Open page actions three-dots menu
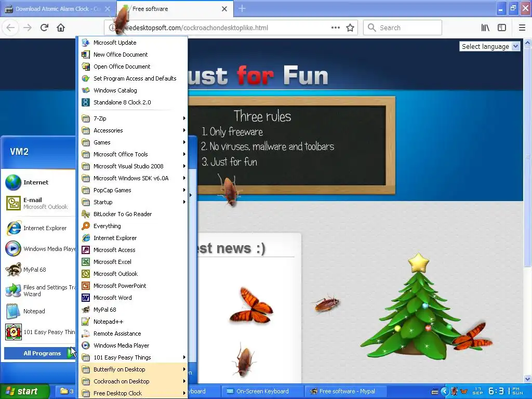532x399 pixels. pos(335,28)
